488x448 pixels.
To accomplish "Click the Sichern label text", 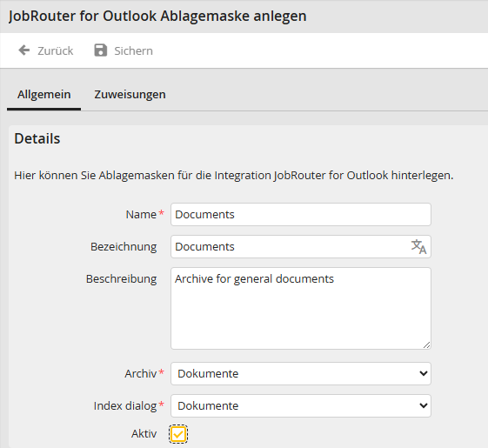I will [x=133, y=50].
